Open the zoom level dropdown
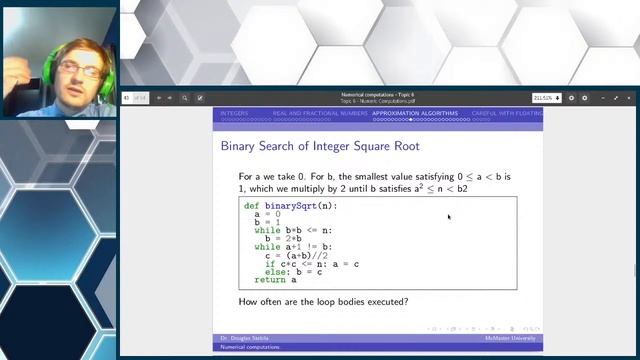 (547, 98)
